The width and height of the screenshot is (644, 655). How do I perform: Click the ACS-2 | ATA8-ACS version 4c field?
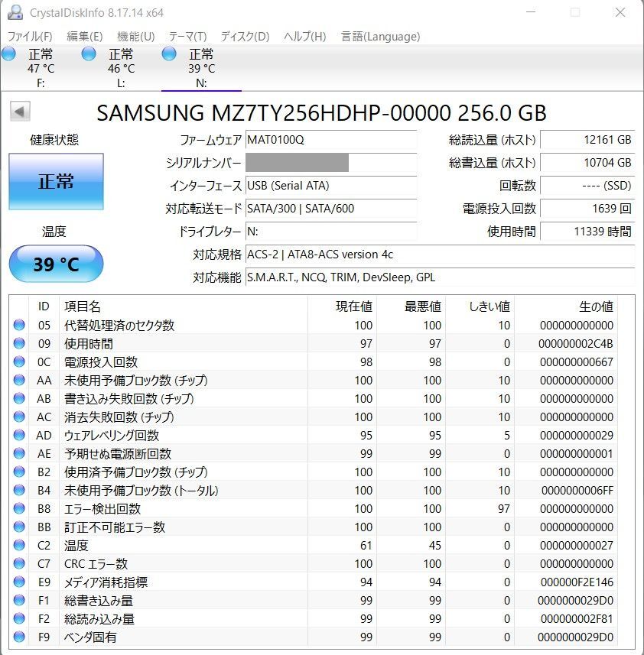point(440,255)
